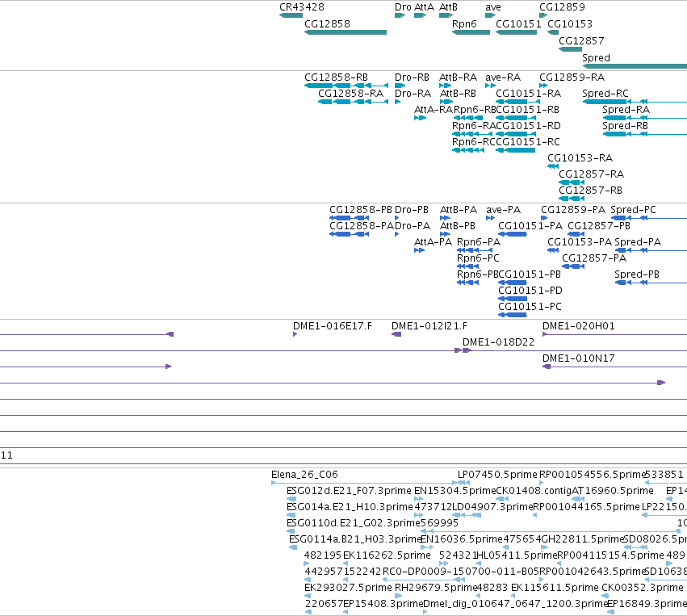Open EST RH29679.5prime
Screen dimensions: 687x616
coord(399,596)
